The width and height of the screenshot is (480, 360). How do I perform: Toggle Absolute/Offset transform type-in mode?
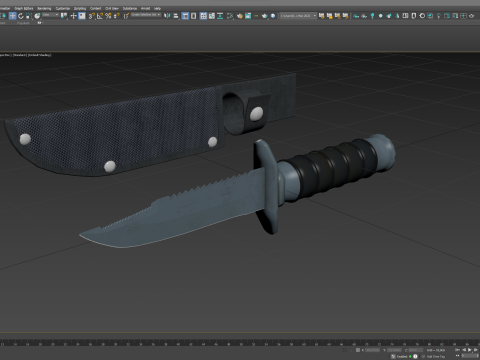coord(358,350)
